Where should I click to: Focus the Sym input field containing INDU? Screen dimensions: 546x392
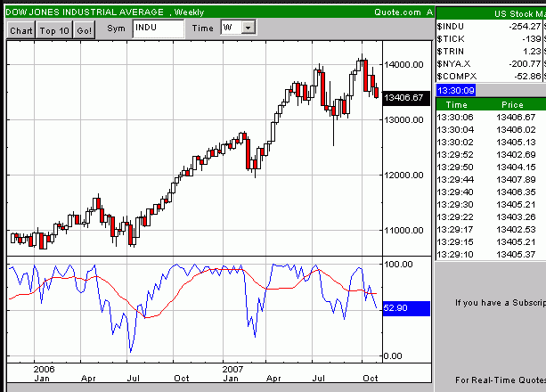(x=159, y=29)
